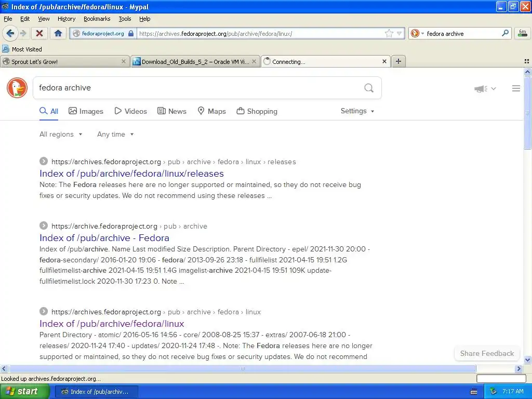Close the Download_Old_Builds tab
532x399 pixels.
point(254,61)
